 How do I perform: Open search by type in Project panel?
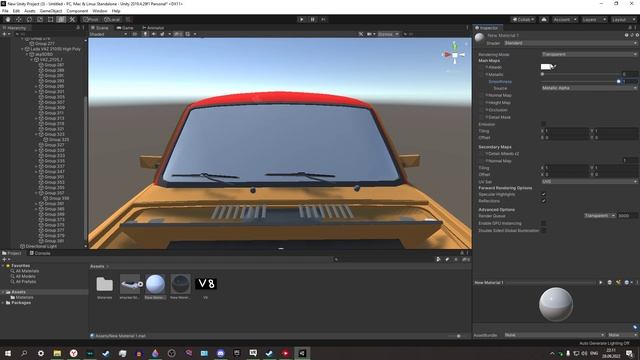[x=438, y=259]
